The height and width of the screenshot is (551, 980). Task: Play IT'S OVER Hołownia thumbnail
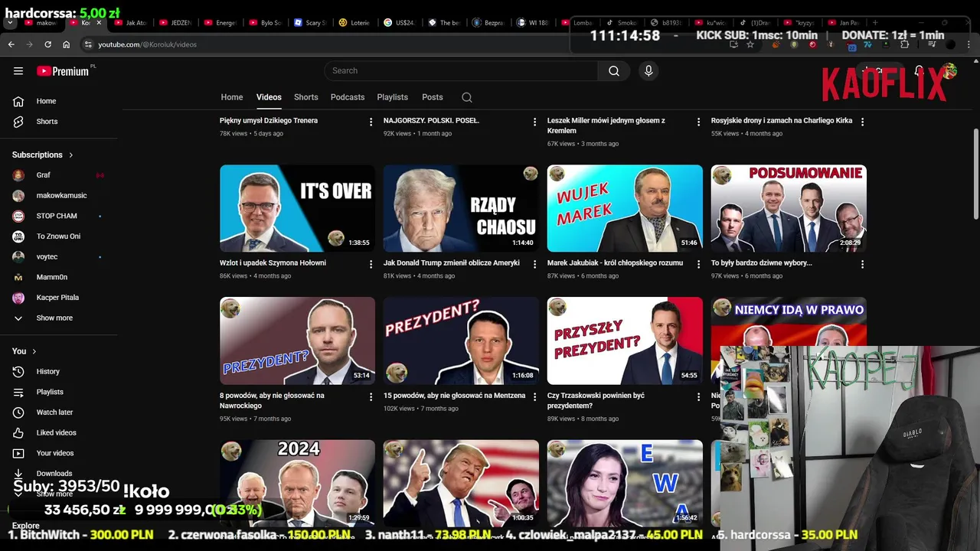point(297,208)
